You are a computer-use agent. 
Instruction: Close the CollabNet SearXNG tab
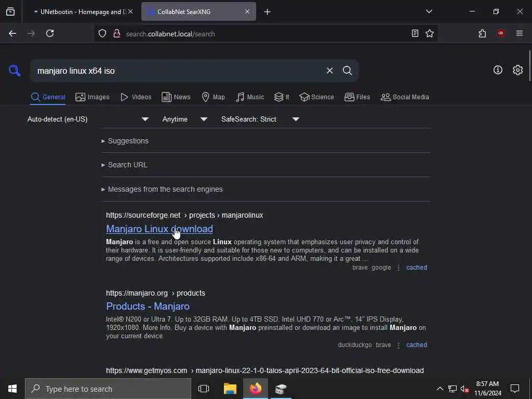pyautogui.click(x=247, y=11)
